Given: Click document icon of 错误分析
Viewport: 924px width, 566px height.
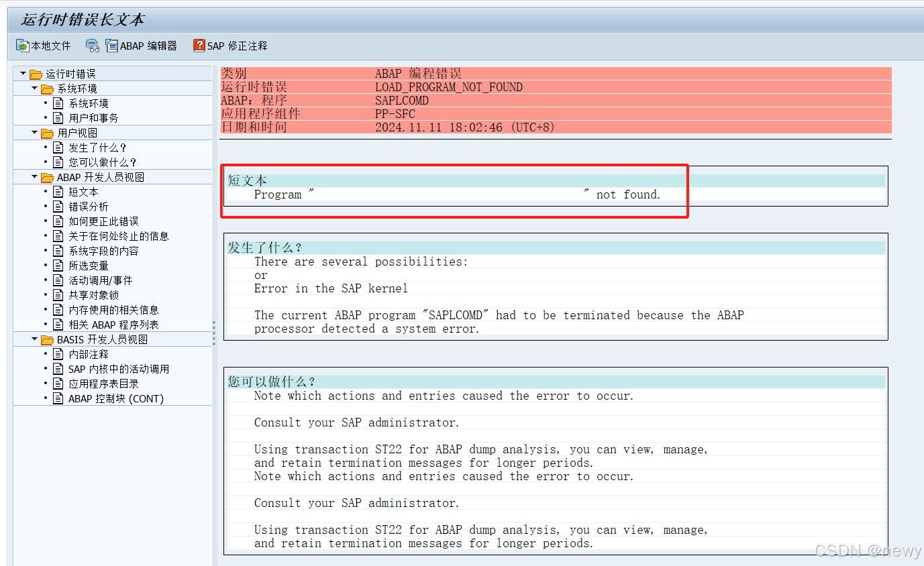Looking at the screenshot, I should 58,207.
